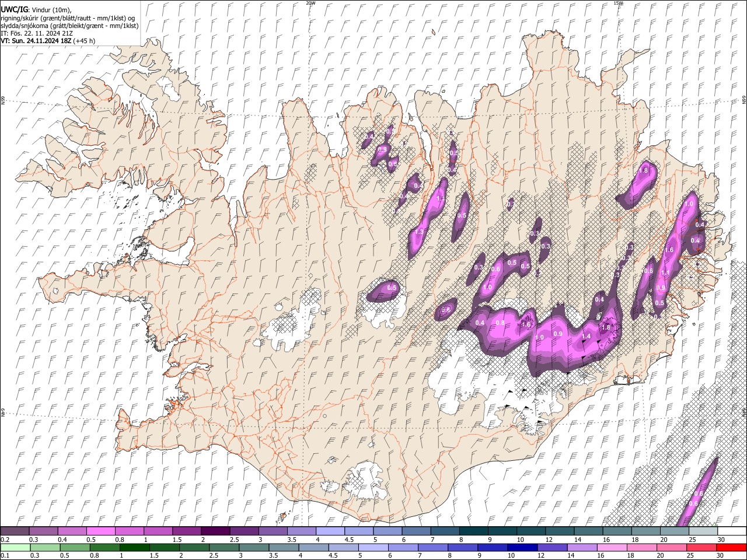
Task: Click bright pink snow swatch between 0.5 and 0.8
Action: (100, 531)
